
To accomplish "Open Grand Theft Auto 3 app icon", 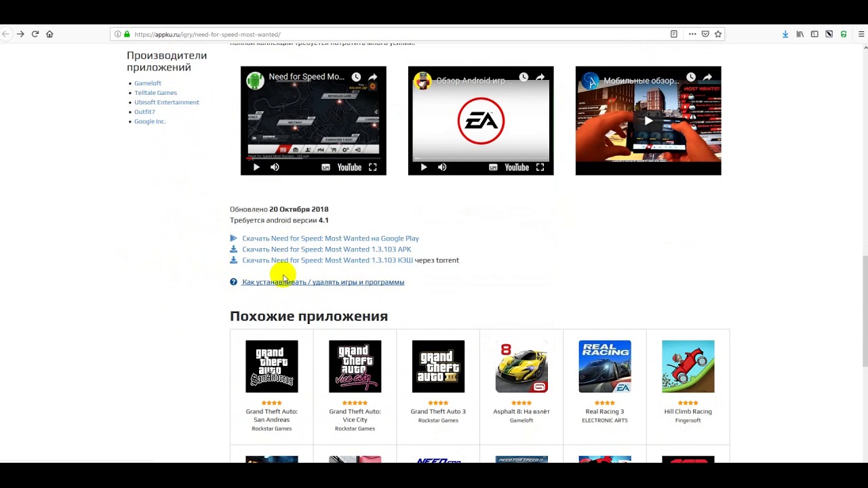I will pyautogui.click(x=438, y=366).
